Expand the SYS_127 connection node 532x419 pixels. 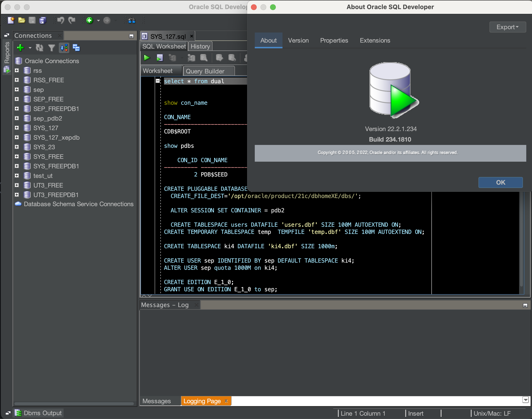pos(17,128)
